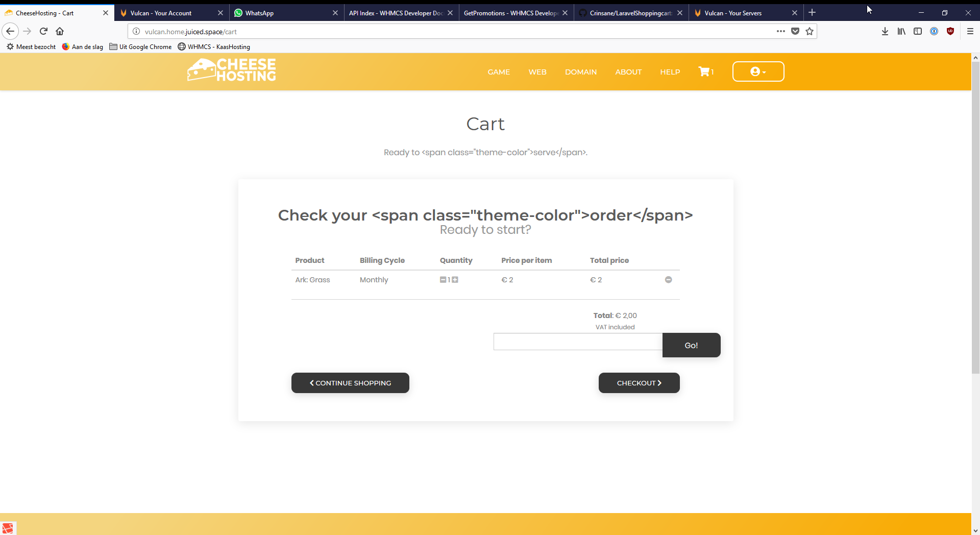The width and height of the screenshot is (980, 535).
Task: Open Firefox downloads panel
Action: [x=885, y=31]
